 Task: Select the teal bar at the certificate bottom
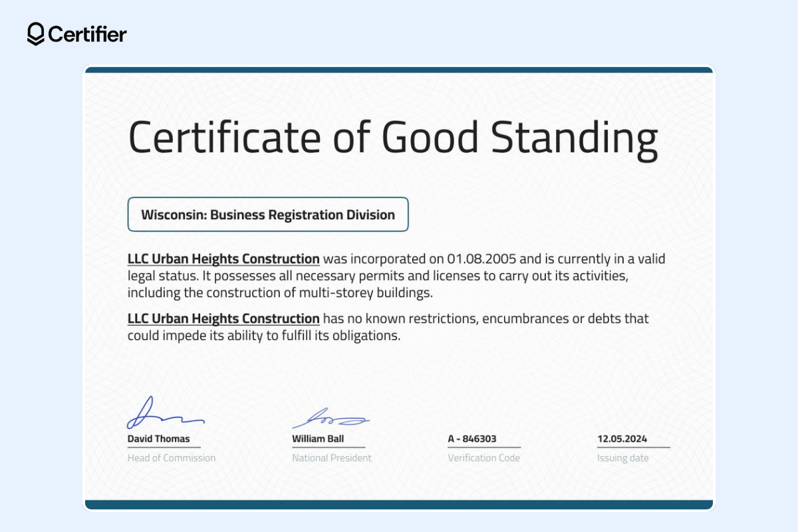point(399,503)
